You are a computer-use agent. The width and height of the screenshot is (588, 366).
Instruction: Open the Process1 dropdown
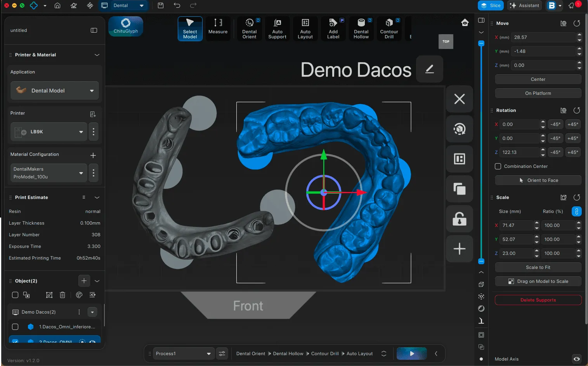pyautogui.click(x=184, y=354)
